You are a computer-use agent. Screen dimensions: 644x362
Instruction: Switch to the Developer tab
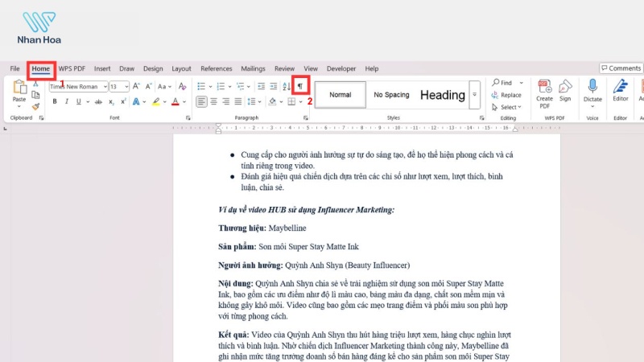(341, 68)
